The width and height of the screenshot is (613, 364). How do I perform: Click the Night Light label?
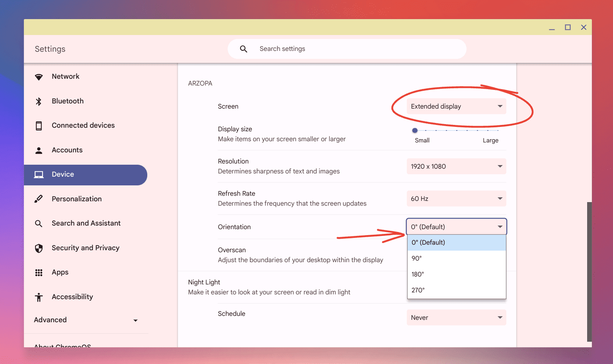coord(204,282)
